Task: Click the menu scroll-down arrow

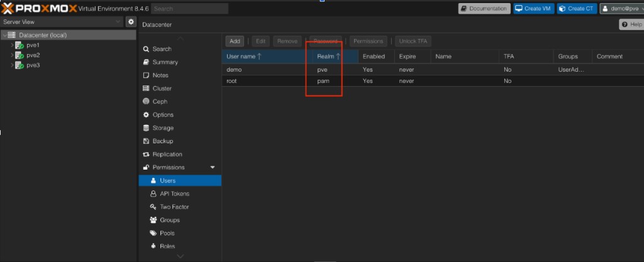Action: coord(180,256)
